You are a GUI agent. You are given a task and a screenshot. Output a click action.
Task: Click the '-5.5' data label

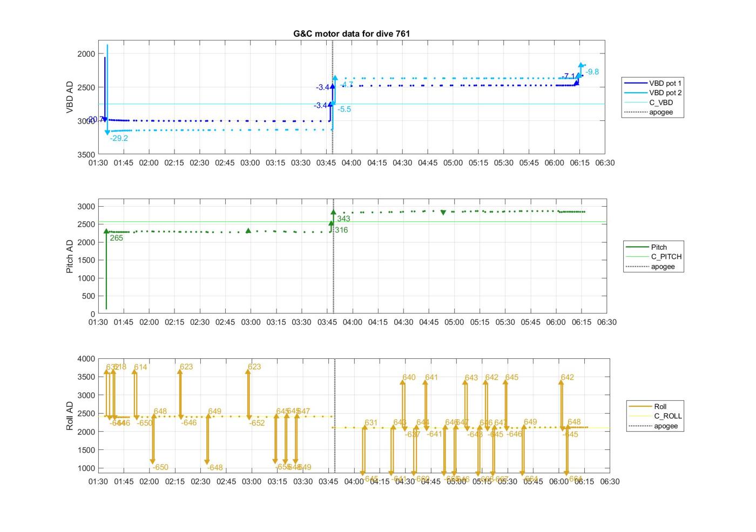344,109
